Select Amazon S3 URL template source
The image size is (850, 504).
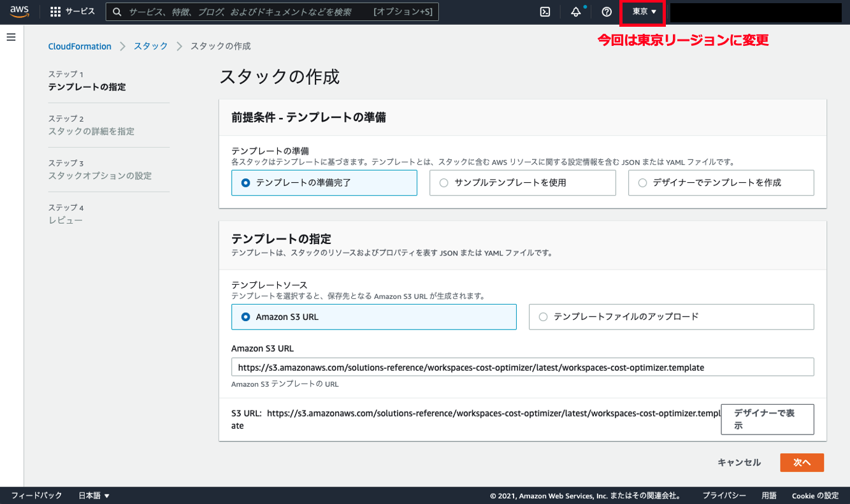(374, 317)
